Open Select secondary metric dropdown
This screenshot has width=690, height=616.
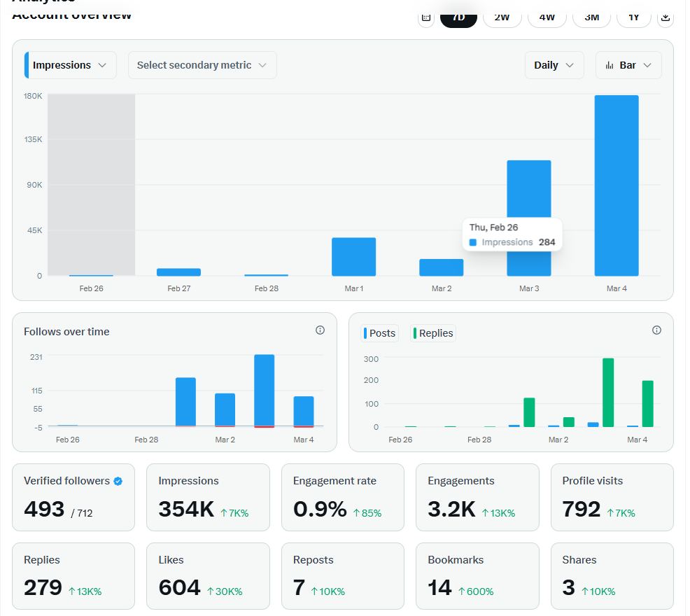click(x=204, y=66)
